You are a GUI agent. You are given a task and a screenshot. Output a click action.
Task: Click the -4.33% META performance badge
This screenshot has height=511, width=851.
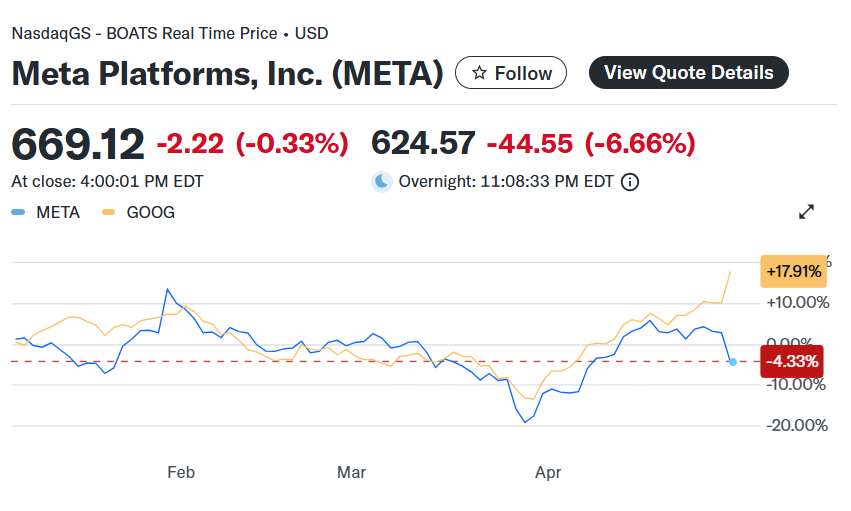point(793,361)
